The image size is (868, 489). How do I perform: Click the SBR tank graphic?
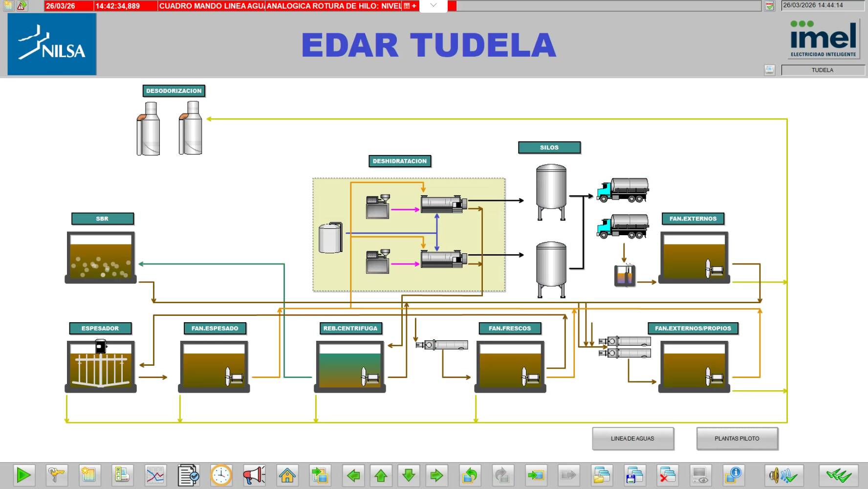[101, 257]
